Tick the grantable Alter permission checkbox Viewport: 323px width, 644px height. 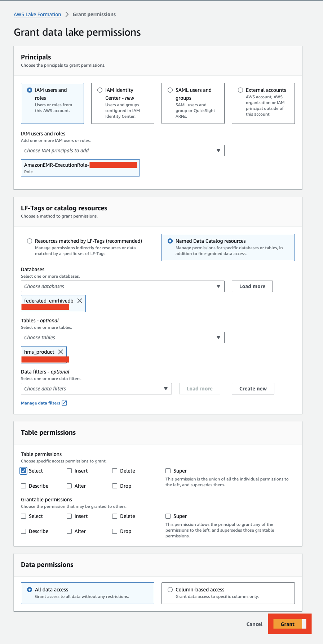69,531
